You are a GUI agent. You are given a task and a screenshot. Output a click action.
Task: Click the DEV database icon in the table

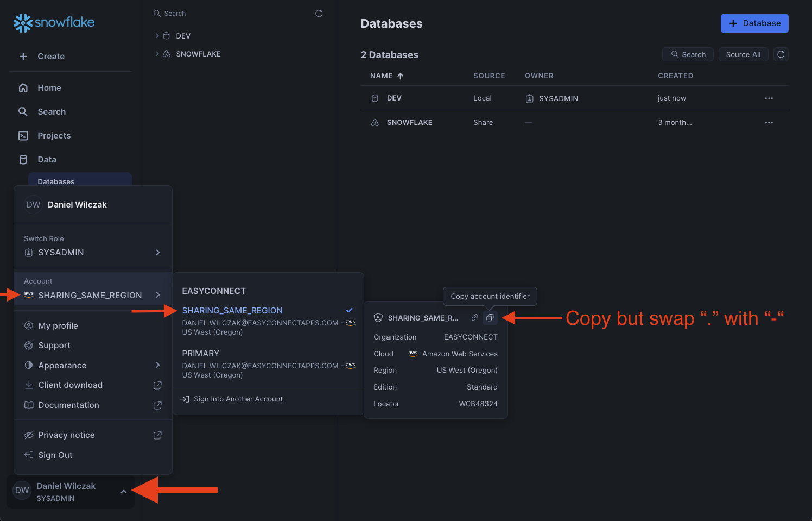(375, 98)
